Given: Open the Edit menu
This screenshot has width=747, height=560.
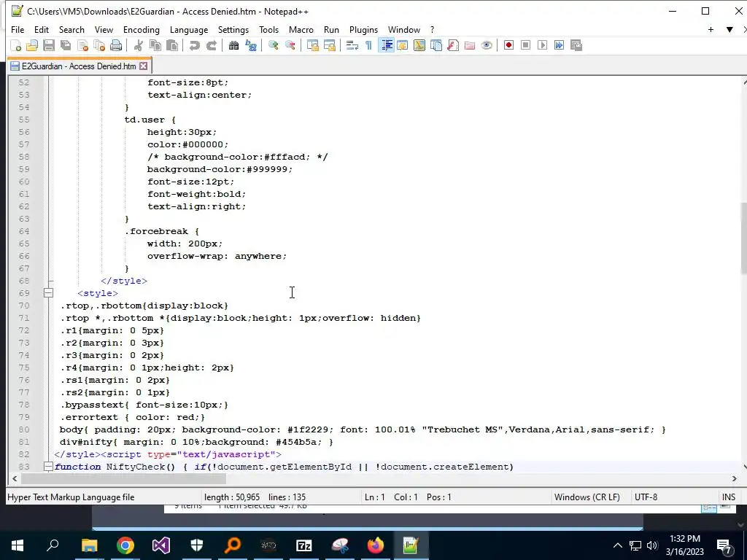Looking at the screenshot, I should pyautogui.click(x=42, y=29).
